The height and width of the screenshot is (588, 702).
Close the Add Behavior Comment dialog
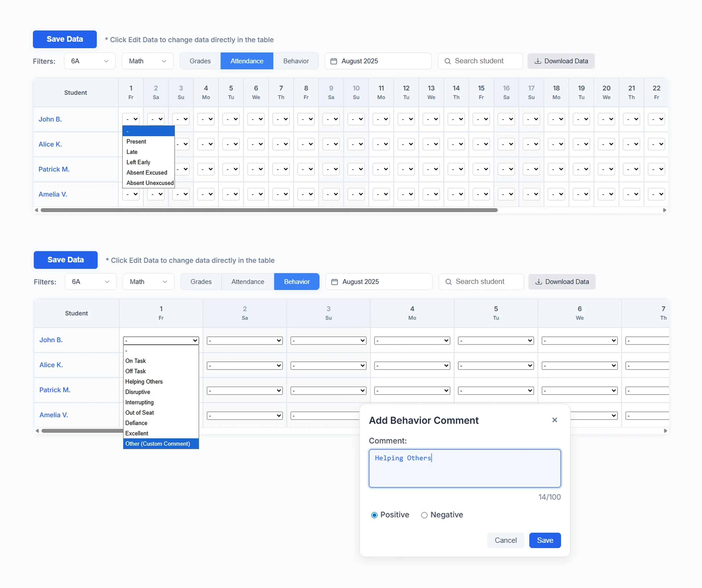[555, 420]
